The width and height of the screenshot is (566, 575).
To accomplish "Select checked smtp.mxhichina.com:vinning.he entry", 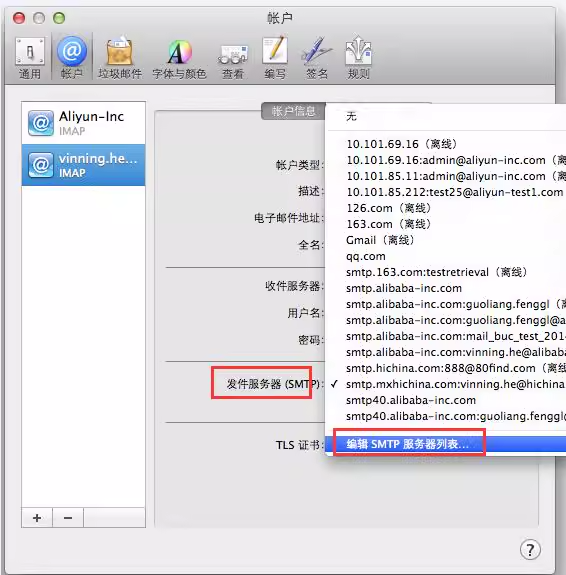I will point(445,384).
